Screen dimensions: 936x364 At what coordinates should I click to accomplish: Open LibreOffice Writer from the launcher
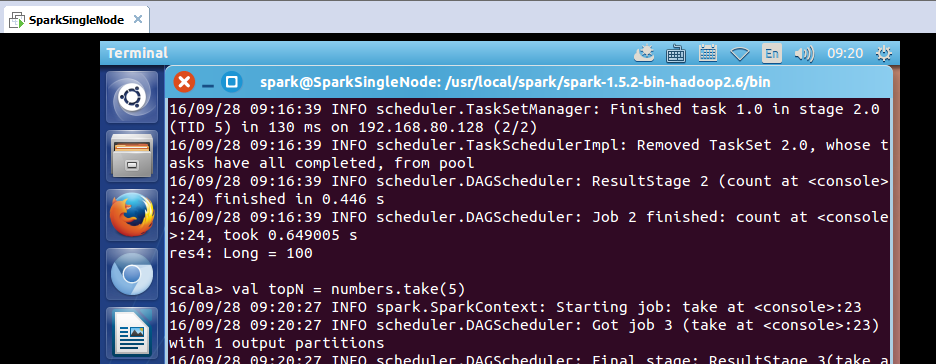click(132, 332)
